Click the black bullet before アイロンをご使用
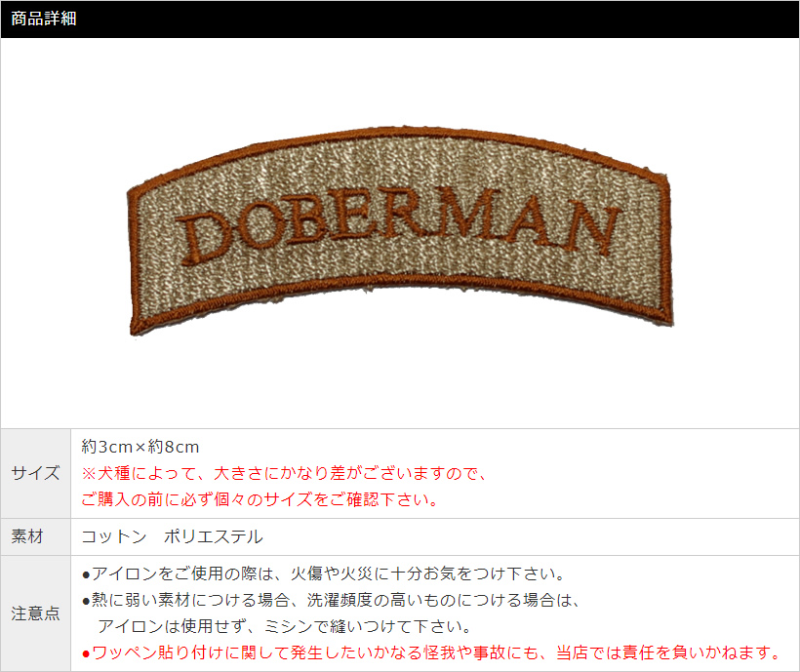This screenshot has height=672, width=800. tap(86, 575)
